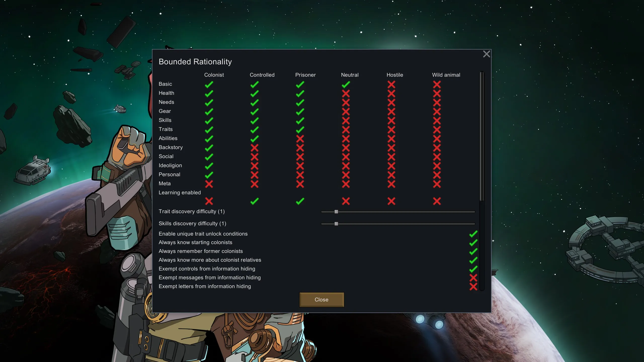Toggle Basic info for Hostile pawns
The width and height of the screenshot is (644, 362).
pos(391,84)
